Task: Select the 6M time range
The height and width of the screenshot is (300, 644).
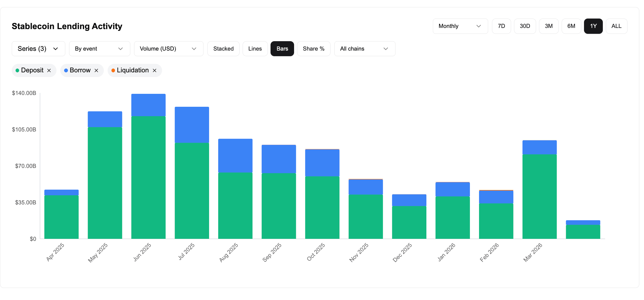Action: click(571, 26)
